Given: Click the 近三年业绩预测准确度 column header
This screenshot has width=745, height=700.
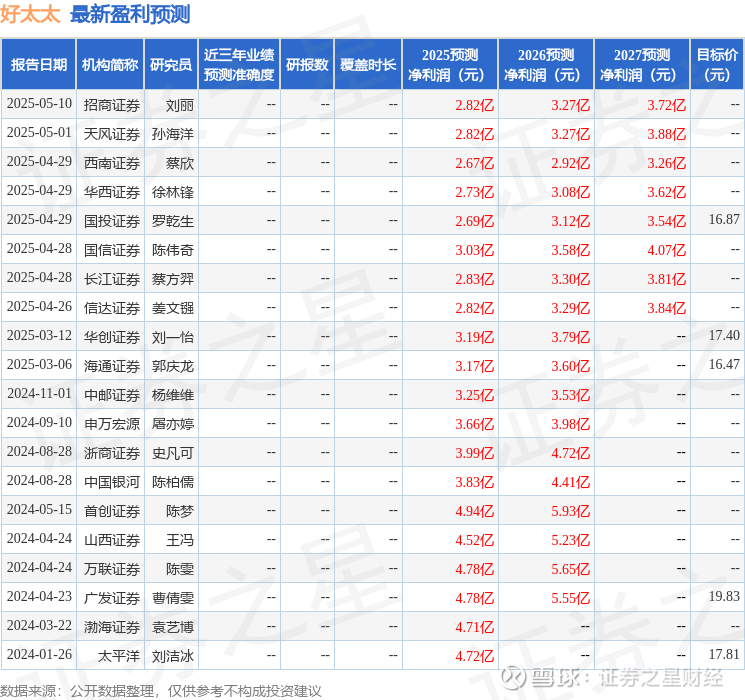Looking at the screenshot, I should coord(239,65).
